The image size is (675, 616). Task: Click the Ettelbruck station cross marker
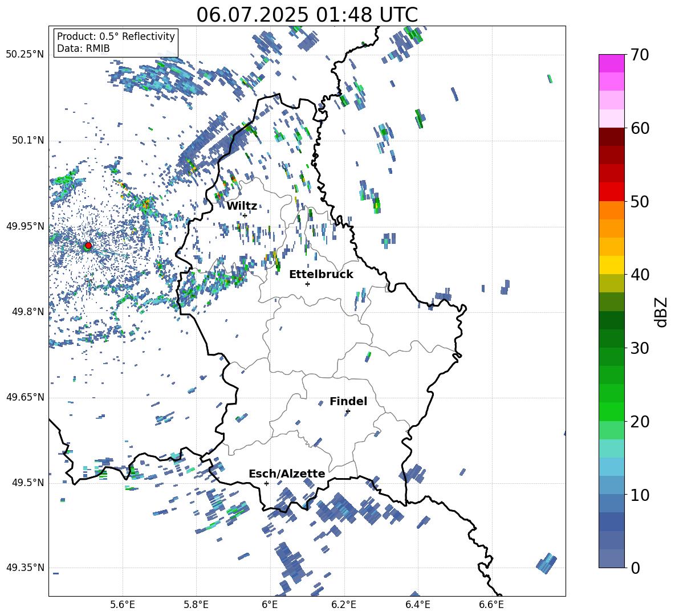307,284
